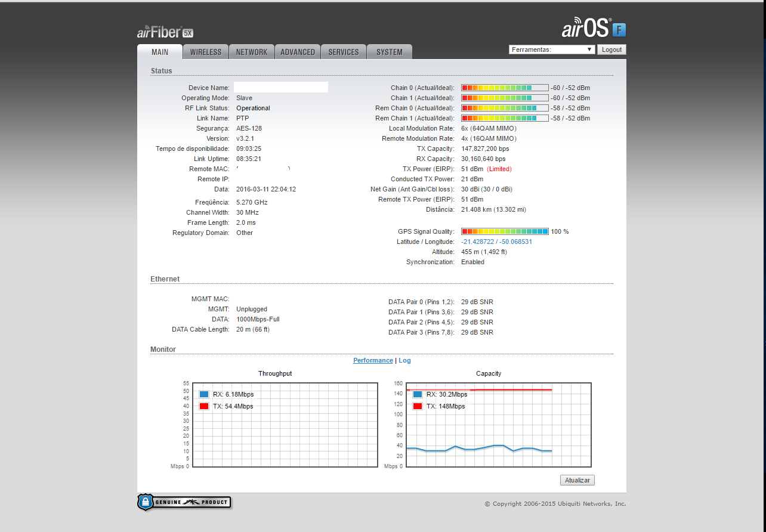766x532 pixels.
Task: Click the uptime value "09:03:25"
Action: coord(249,149)
